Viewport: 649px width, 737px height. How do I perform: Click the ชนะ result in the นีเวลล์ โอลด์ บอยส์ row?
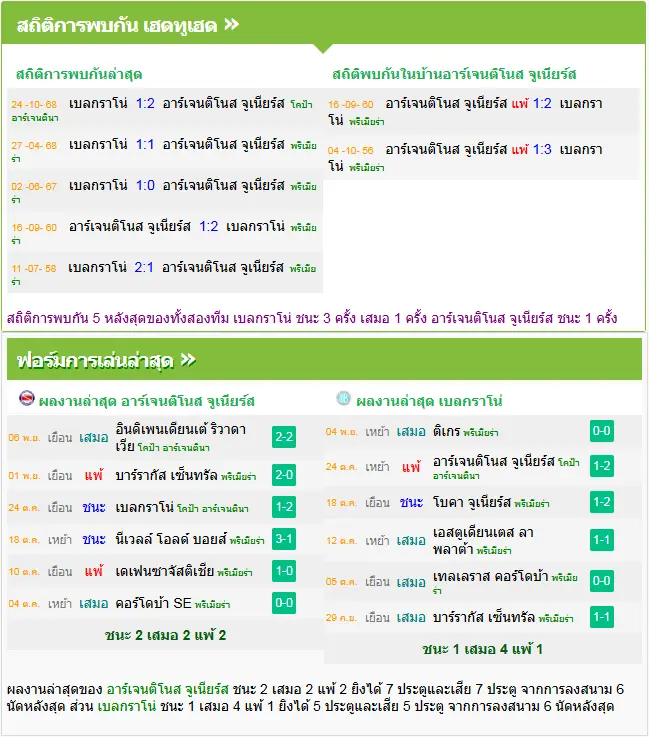click(x=94, y=539)
